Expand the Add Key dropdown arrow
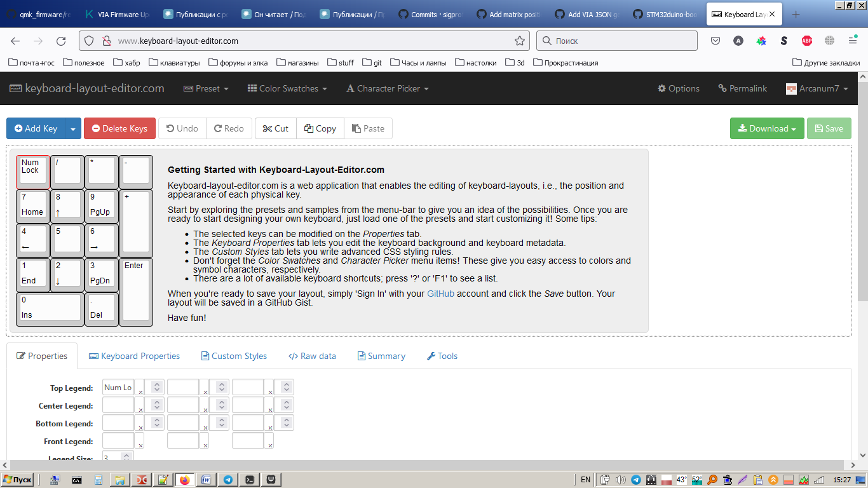This screenshot has height=488, width=868. pyautogui.click(x=73, y=128)
